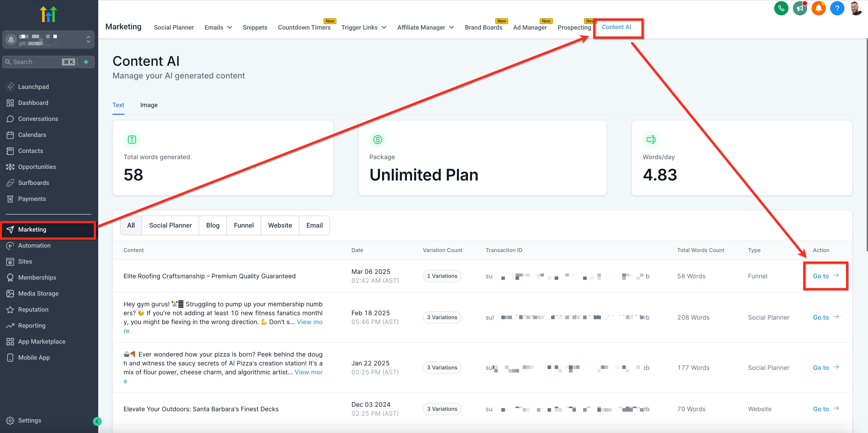Viewport: 868px width, 433px height.
Task: Open Launchpad in sidebar
Action: click(x=33, y=87)
